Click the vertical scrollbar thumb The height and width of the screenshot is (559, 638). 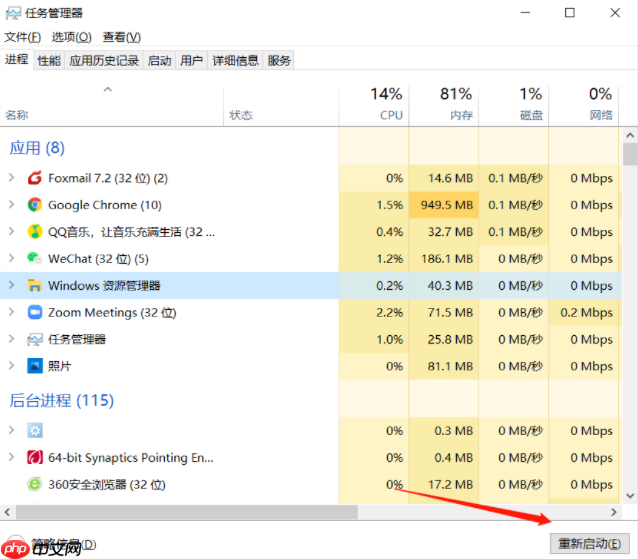tap(630, 154)
